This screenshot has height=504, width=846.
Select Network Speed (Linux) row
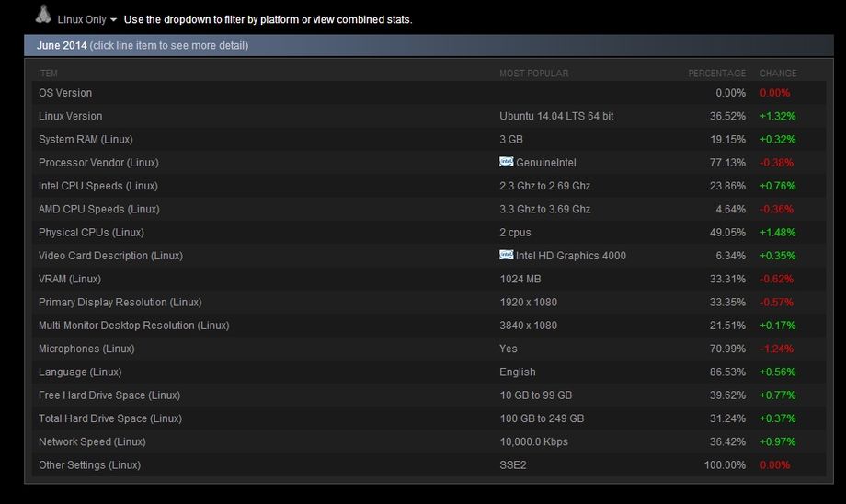429,441
